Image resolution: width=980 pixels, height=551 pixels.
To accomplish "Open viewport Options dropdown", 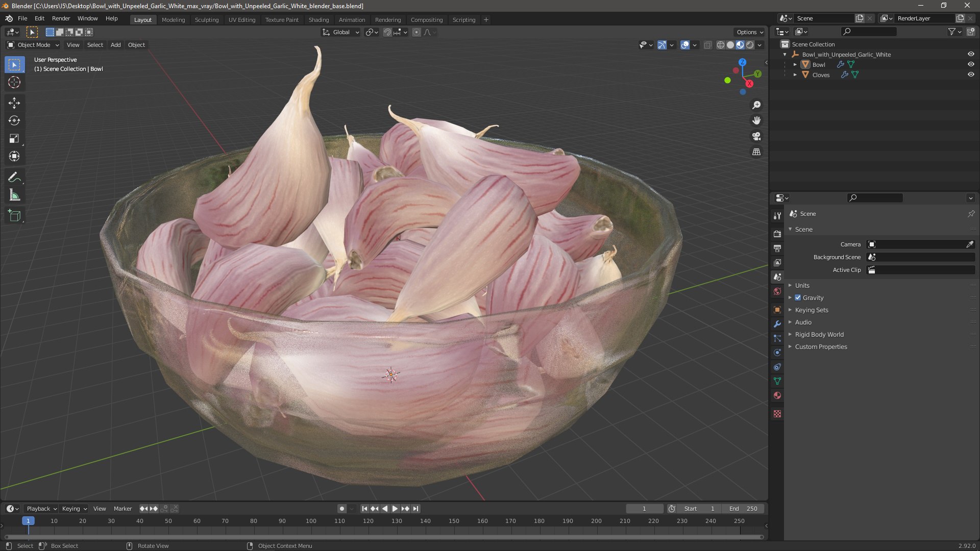I will 750,32.
